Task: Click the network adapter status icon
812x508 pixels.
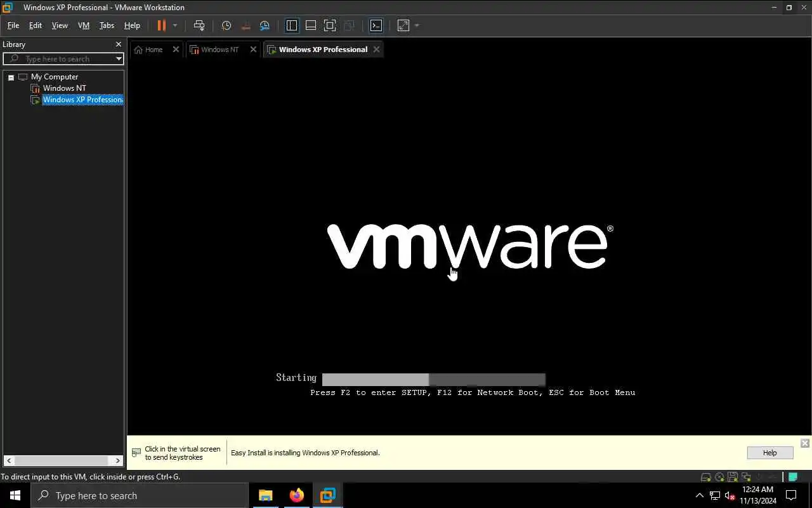Action: click(746, 477)
